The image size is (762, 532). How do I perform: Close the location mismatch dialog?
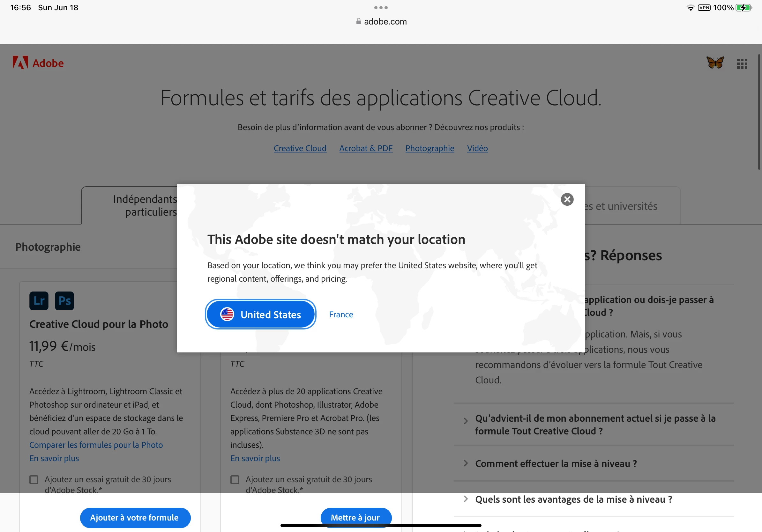pyautogui.click(x=567, y=199)
